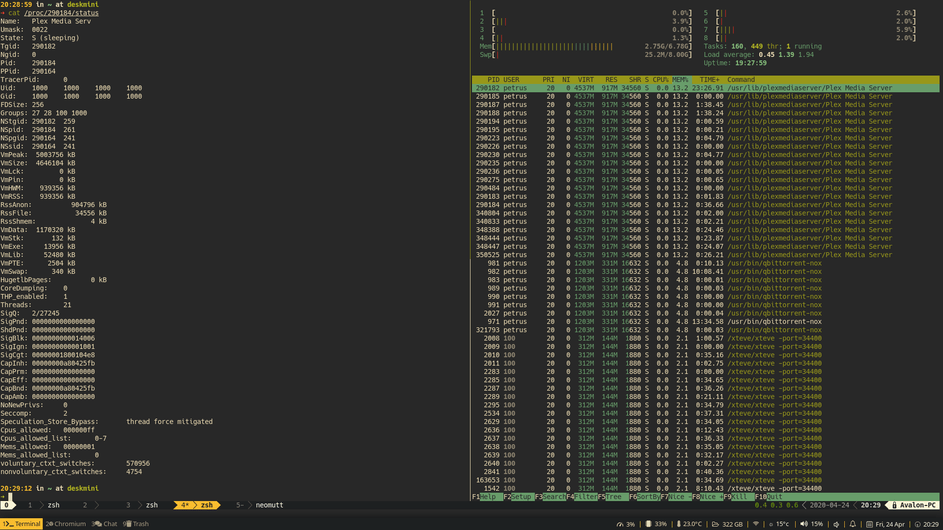Click the Swp swap meter bar

586,55
